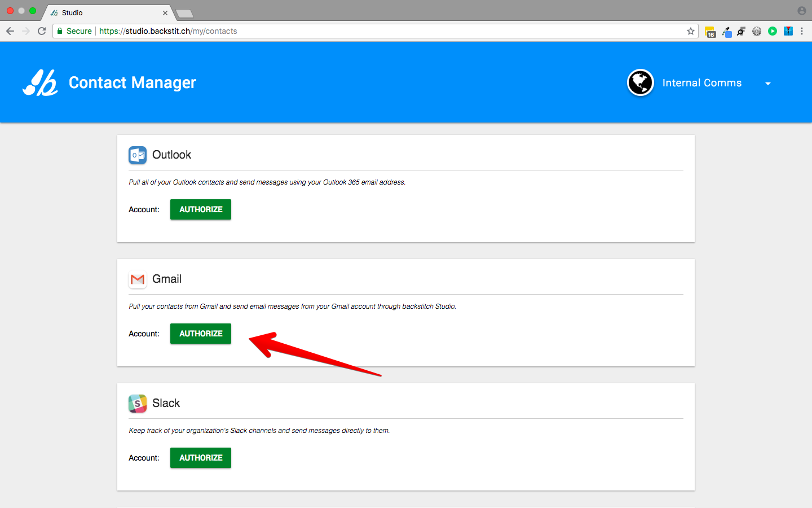
Task: Click the Account label in Slack card
Action: coord(144,458)
